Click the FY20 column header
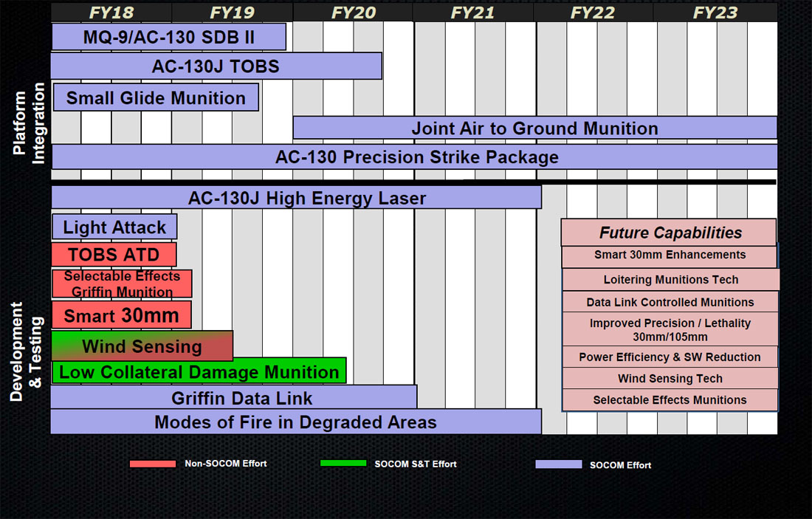The width and height of the screenshot is (812, 519). point(353,13)
